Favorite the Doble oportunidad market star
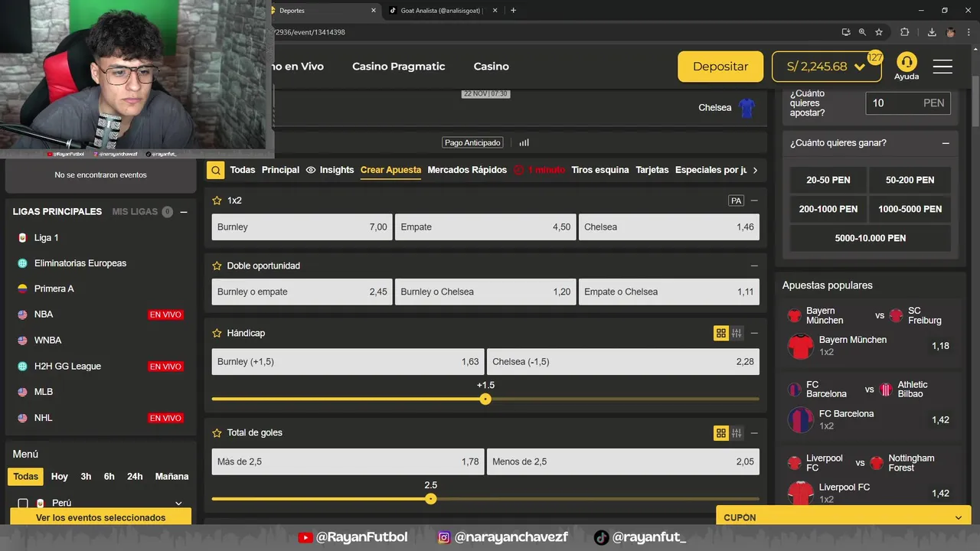Image resolution: width=980 pixels, height=551 pixels. pyautogui.click(x=217, y=266)
